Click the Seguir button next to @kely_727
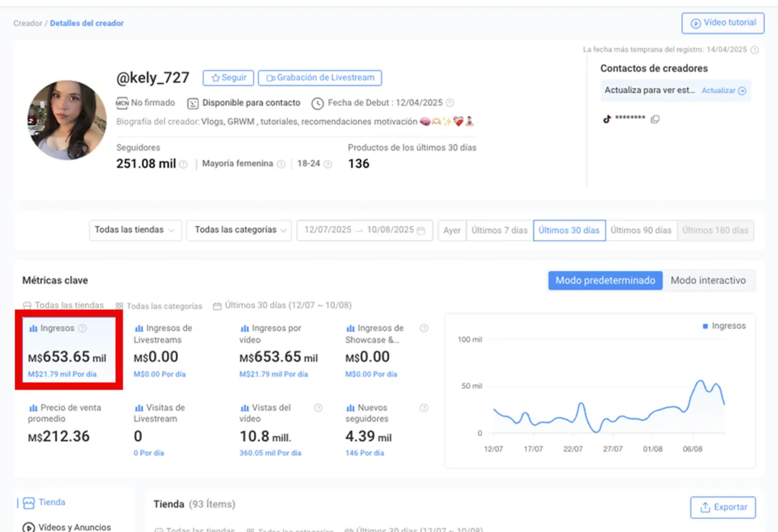 (x=228, y=78)
